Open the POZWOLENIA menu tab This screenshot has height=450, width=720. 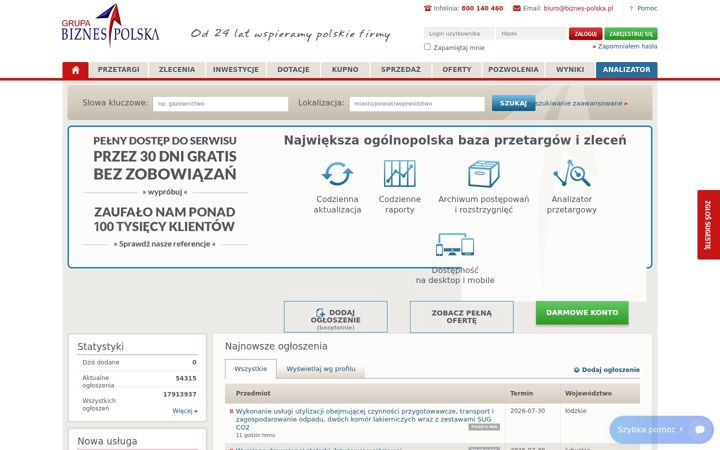[513, 70]
